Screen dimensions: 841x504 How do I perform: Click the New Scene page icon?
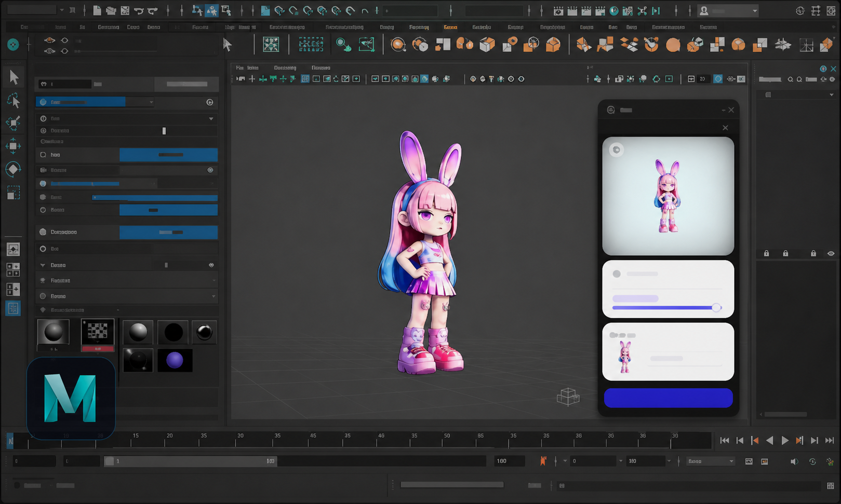tap(97, 10)
